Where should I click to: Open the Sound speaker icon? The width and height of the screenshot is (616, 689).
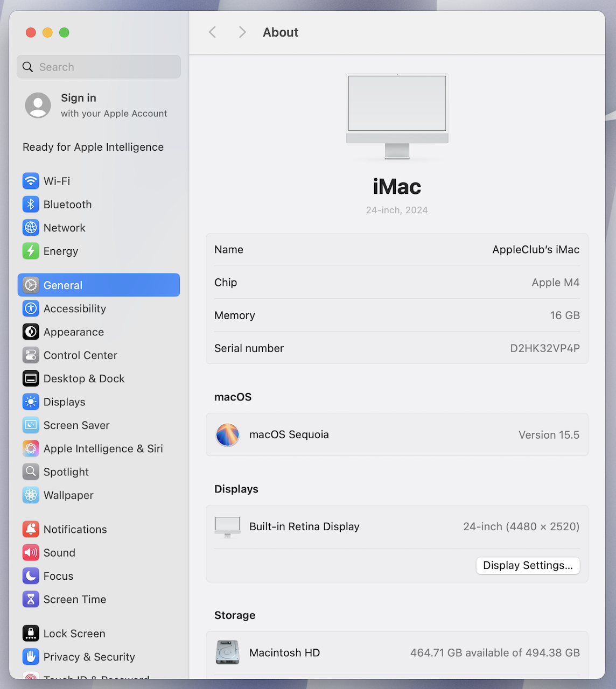[31, 552]
